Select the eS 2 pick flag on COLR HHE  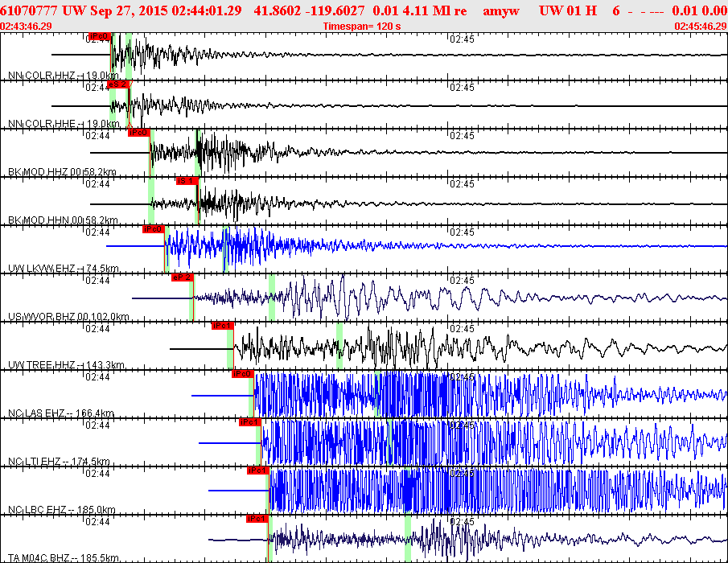pos(118,84)
